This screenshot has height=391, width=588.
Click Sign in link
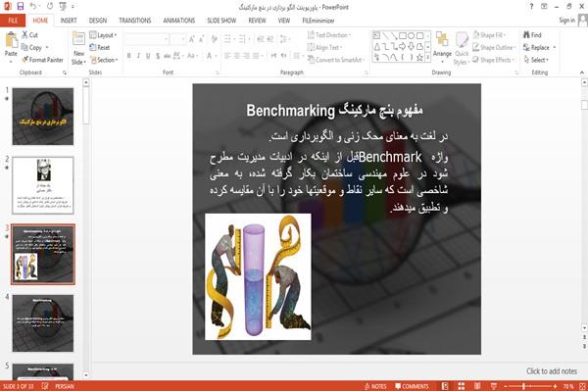566,21
